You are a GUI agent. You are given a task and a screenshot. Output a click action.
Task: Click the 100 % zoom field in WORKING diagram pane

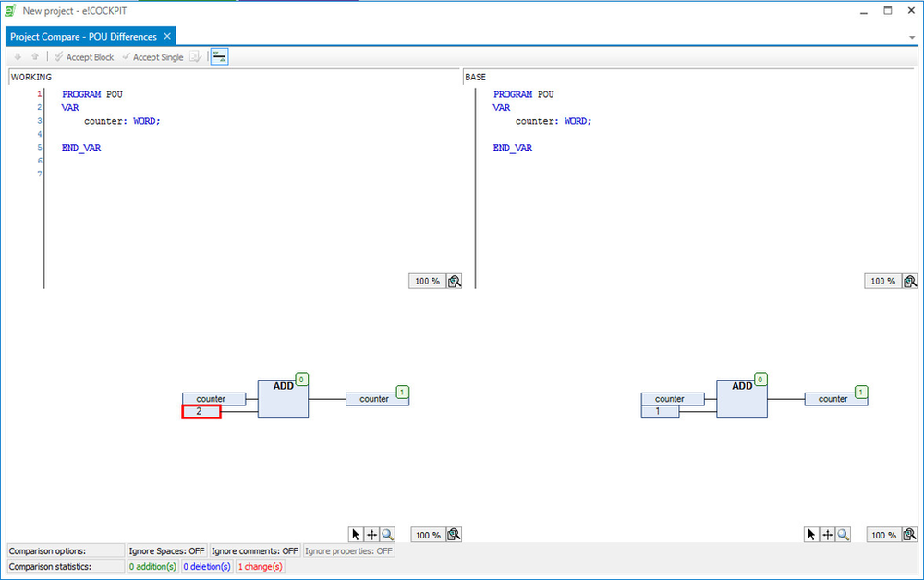click(x=428, y=535)
